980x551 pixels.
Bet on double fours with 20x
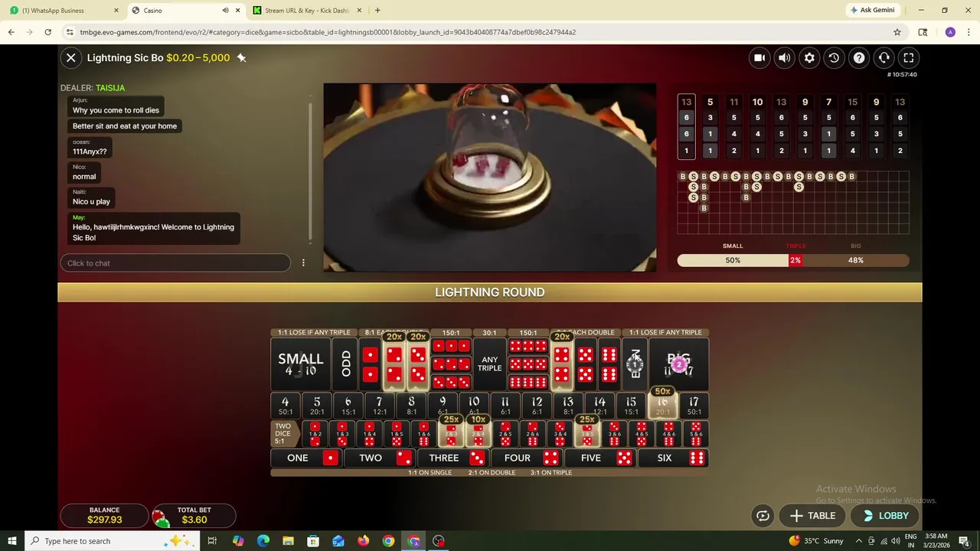(x=562, y=364)
